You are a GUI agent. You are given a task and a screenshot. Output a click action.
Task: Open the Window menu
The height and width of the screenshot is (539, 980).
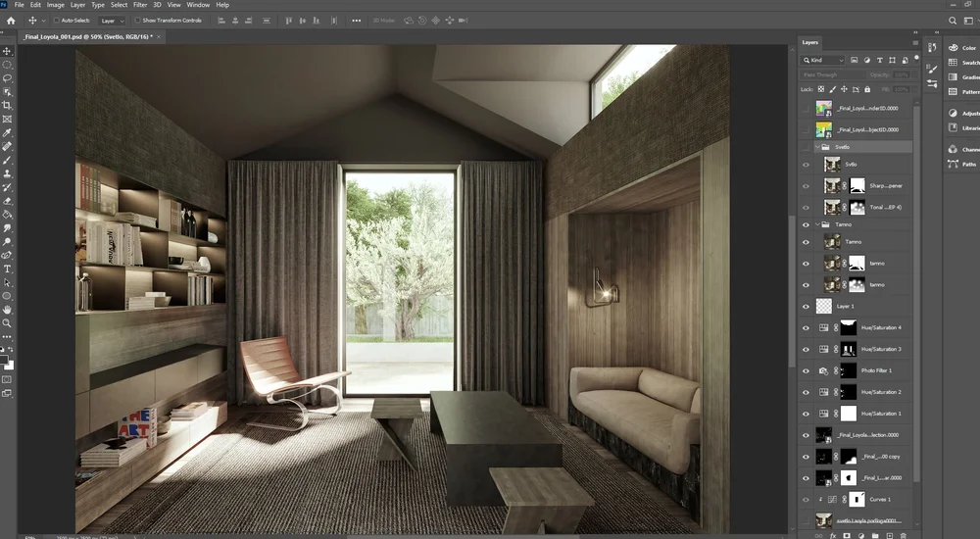[x=198, y=5]
